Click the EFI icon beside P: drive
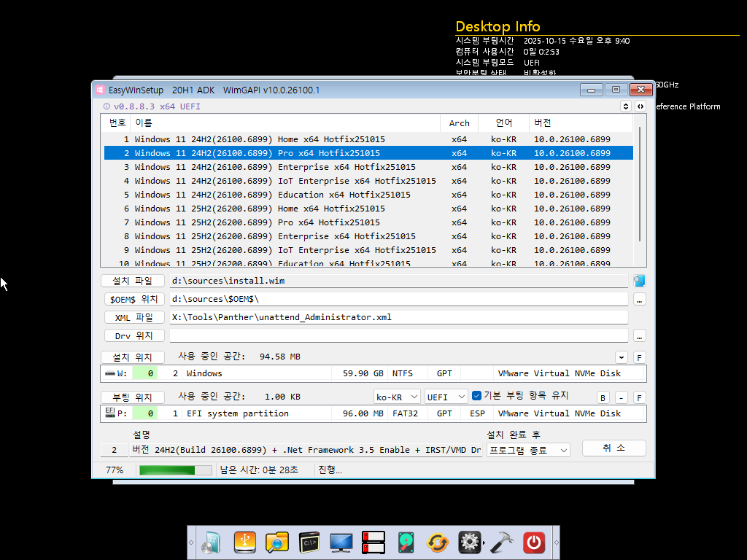 (x=110, y=413)
